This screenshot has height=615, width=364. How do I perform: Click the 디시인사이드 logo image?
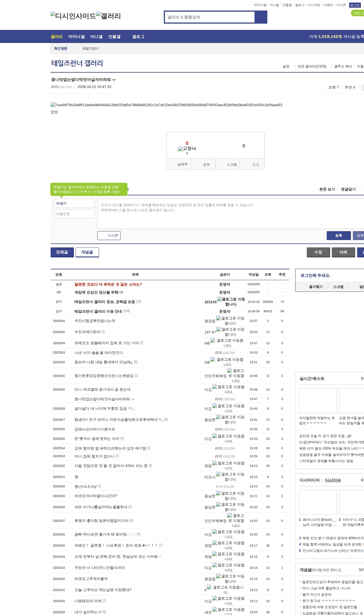coord(73,16)
